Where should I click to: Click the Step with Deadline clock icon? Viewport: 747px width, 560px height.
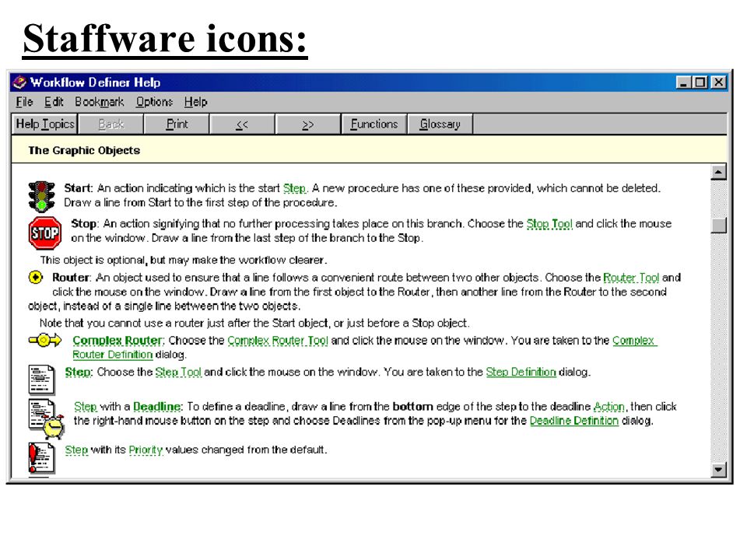(x=46, y=419)
